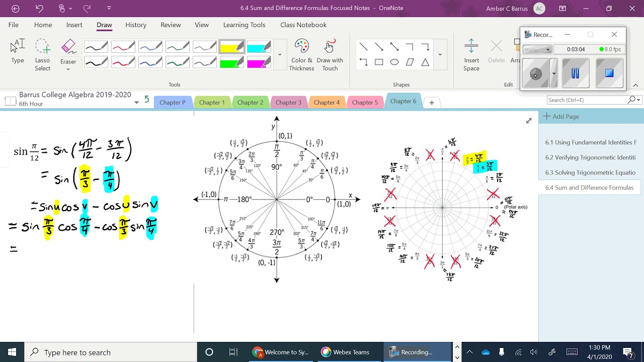This screenshot has width=644, height=362.
Task: Click the Undo button in the title bar
Action: pyautogui.click(x=39, y=9)
